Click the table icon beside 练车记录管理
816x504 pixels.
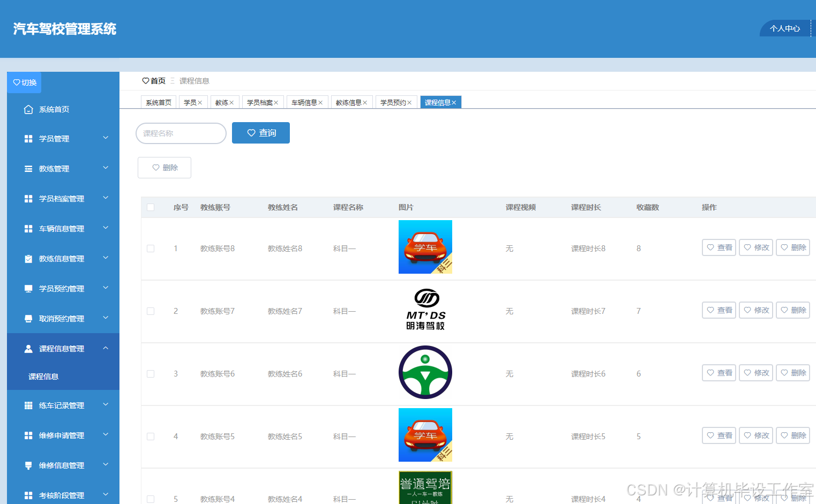(x=28, y=405)
